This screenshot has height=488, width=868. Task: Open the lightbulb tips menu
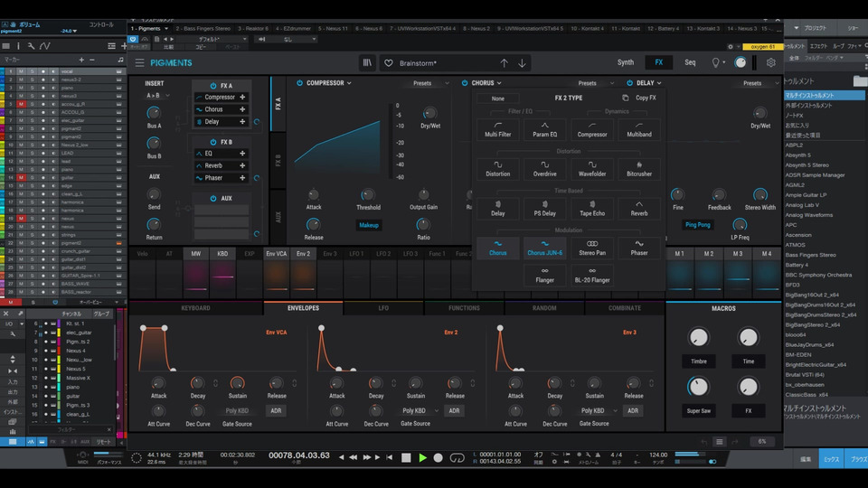(717, 62)
